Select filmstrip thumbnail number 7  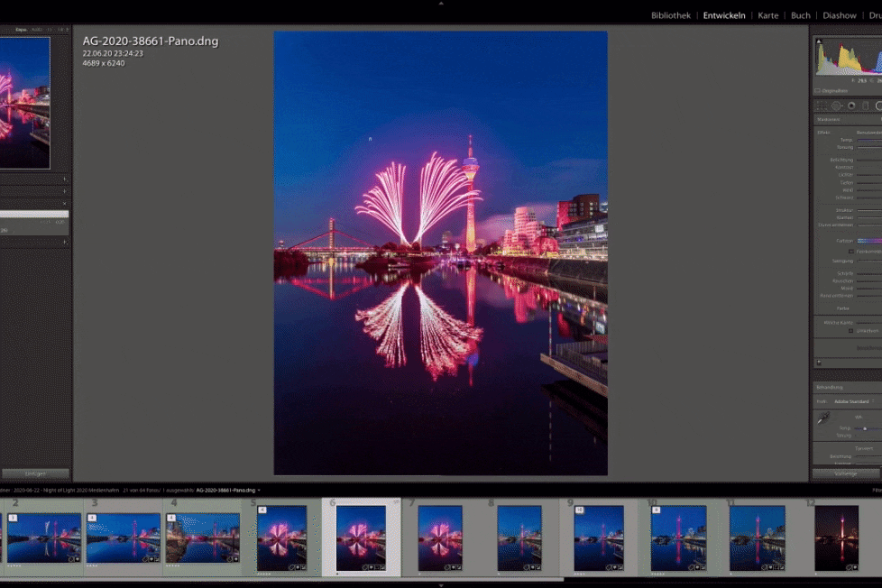pyautogui.click(x=440, y=537)
